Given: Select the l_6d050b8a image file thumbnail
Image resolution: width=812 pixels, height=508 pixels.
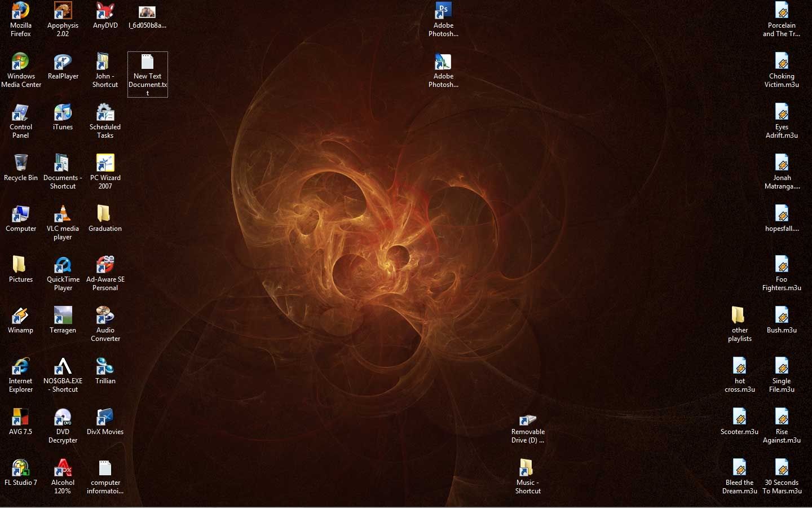Looking at the screenshot, I should coord(147,11).
